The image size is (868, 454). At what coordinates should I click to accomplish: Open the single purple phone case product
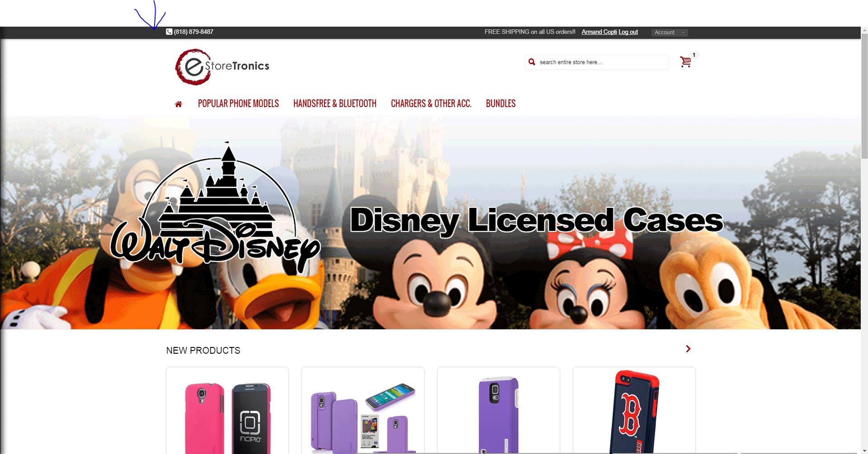tap(499, 411)
